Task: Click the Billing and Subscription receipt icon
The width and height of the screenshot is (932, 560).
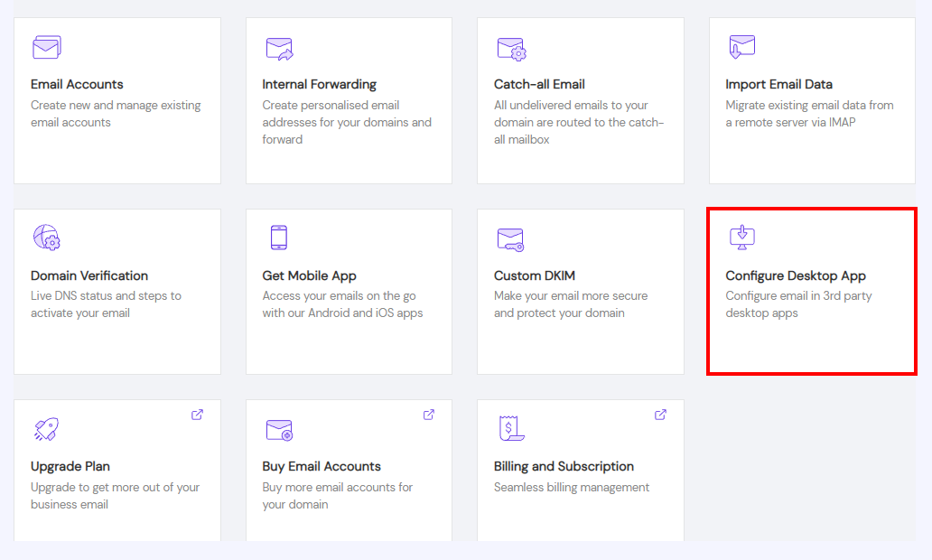Action: tap(511, 428)
